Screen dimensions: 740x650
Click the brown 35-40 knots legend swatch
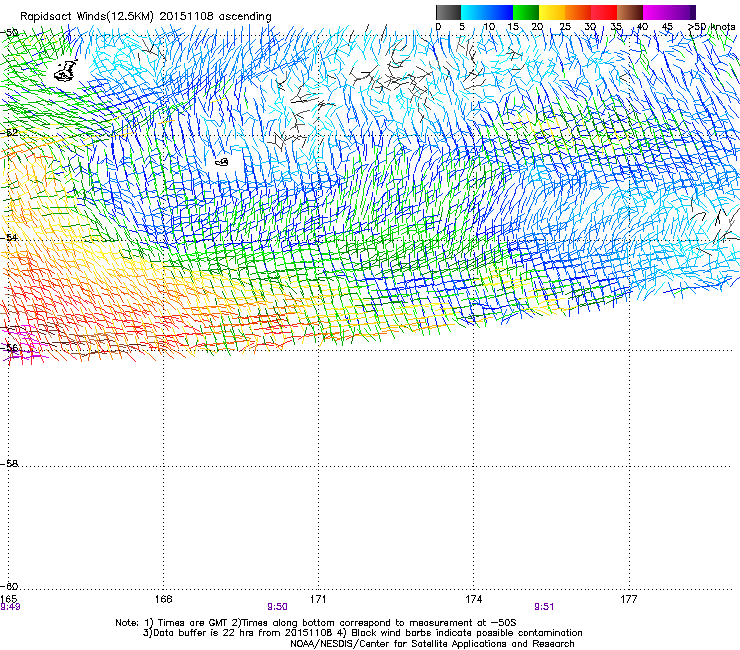(x=630, y=12)
